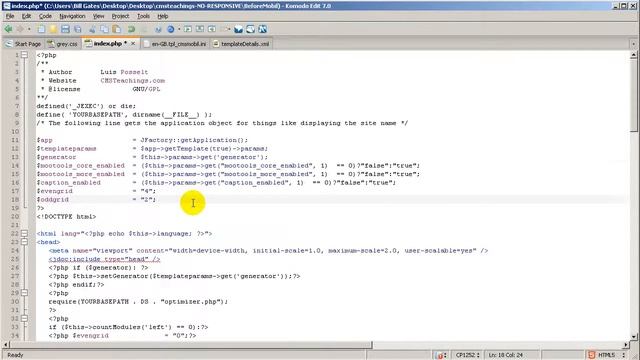Copy the selected text
Screen dimensions: 640x360
pyautogui.click(x=104, y=29)
